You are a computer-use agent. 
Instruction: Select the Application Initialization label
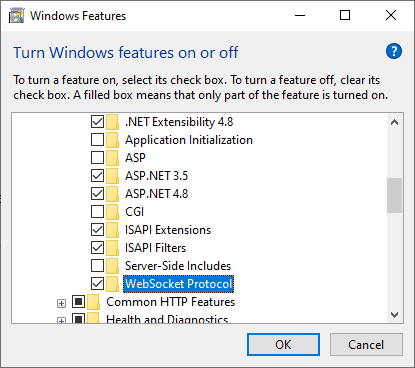tap(189, 140)
